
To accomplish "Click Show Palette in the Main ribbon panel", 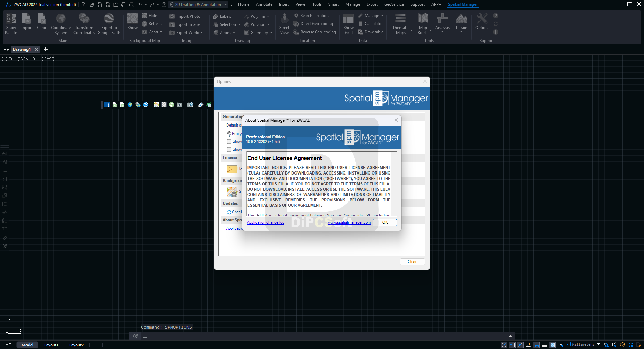I will [x=11, y=24].
